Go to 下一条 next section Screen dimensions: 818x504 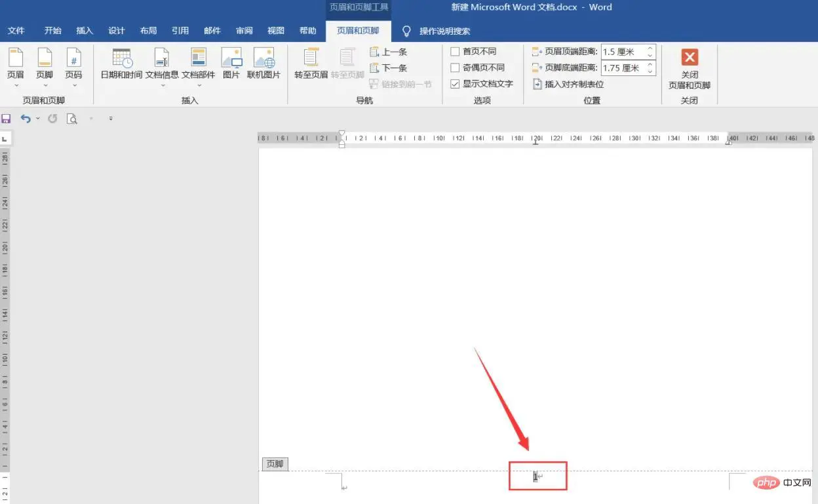pos(389,68)
